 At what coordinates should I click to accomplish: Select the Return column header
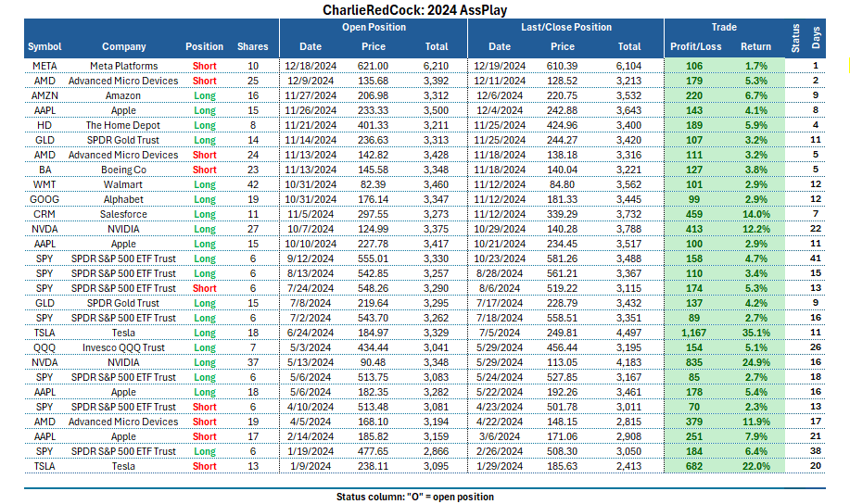tap(755, 46)
